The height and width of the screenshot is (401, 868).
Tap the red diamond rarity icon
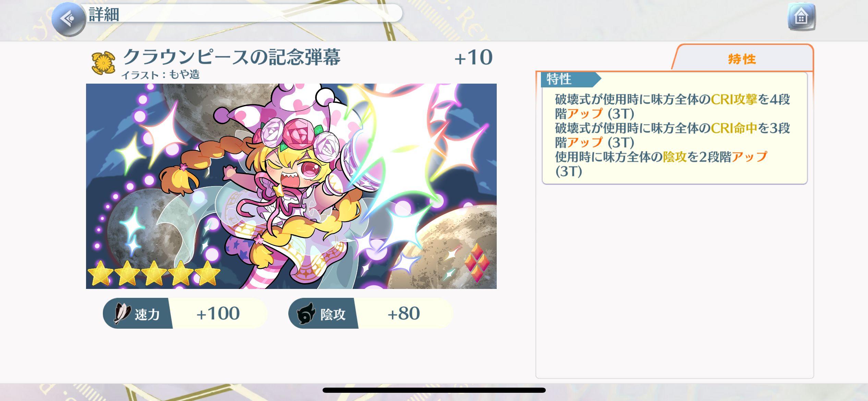point(477,262)
